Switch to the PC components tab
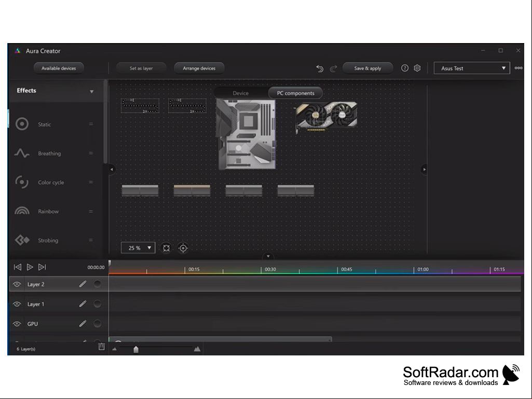 coord(295,93)
